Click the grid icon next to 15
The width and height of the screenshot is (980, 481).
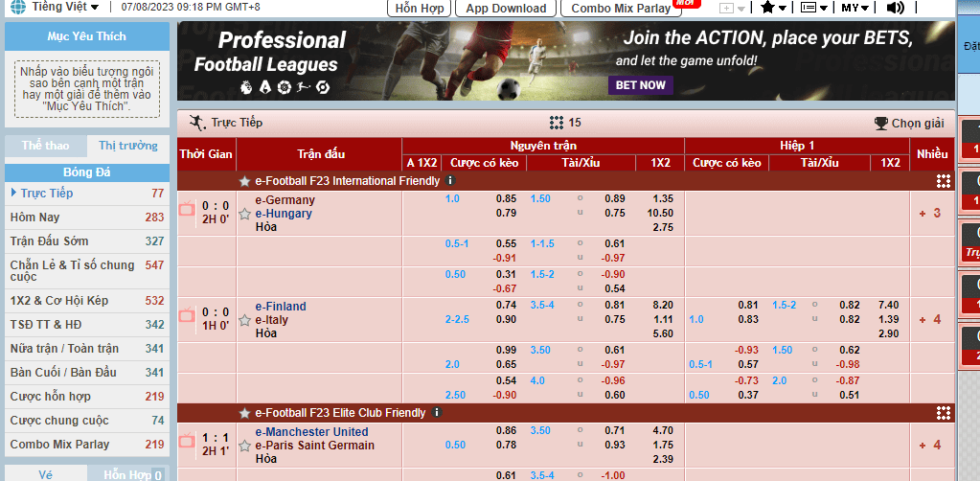557,123
